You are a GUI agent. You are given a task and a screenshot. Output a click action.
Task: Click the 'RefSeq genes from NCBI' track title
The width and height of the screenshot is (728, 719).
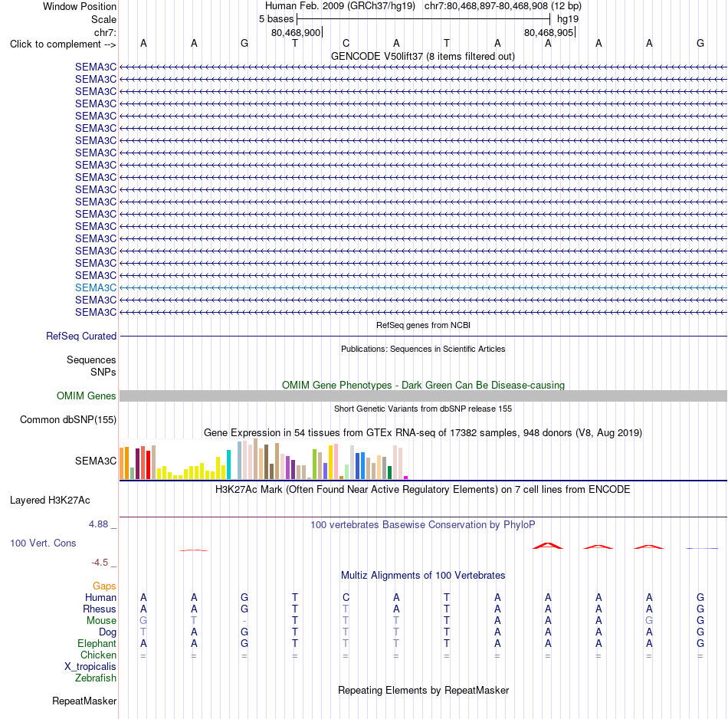(x=423, y=326)
